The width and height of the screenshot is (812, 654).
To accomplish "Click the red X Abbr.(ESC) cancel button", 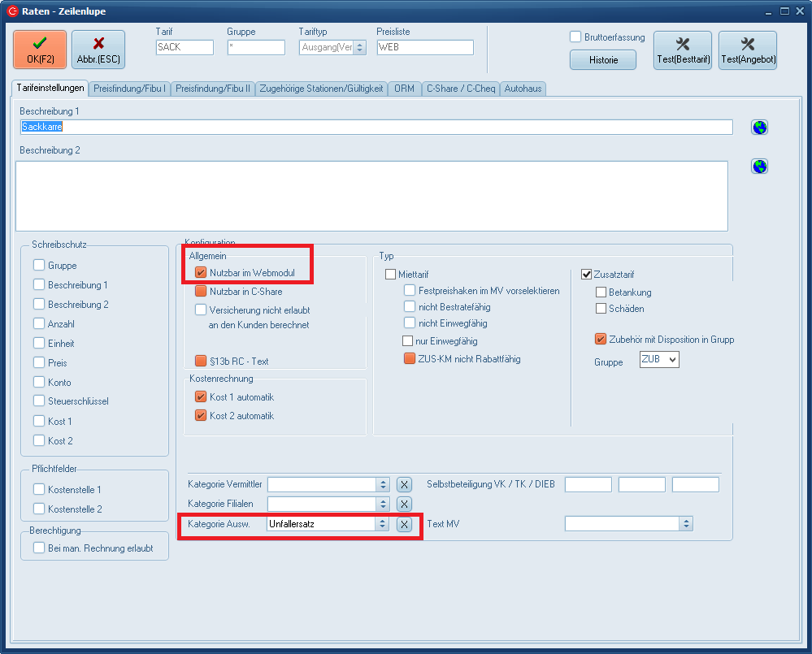I will [98, 50].
